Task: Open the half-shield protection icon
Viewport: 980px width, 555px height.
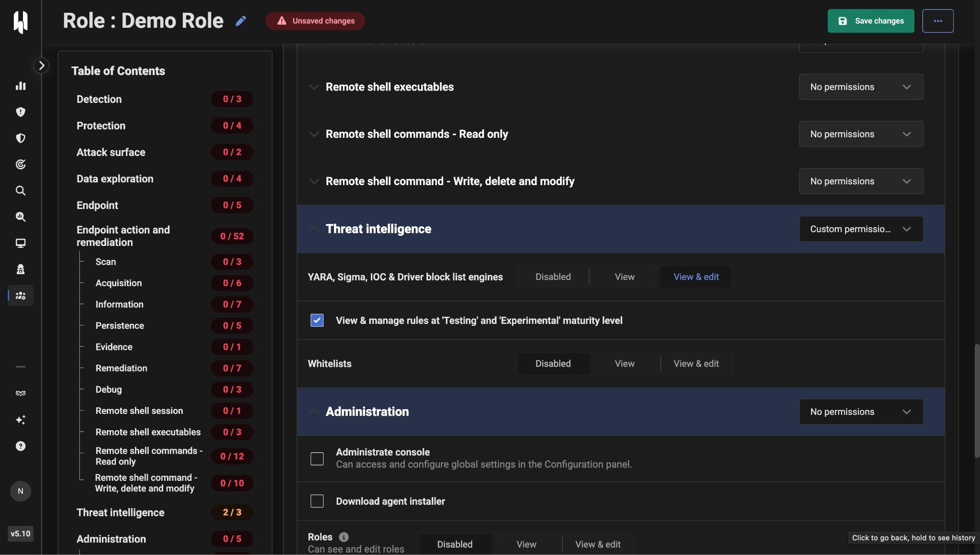Action: click(x=21, y=138)
